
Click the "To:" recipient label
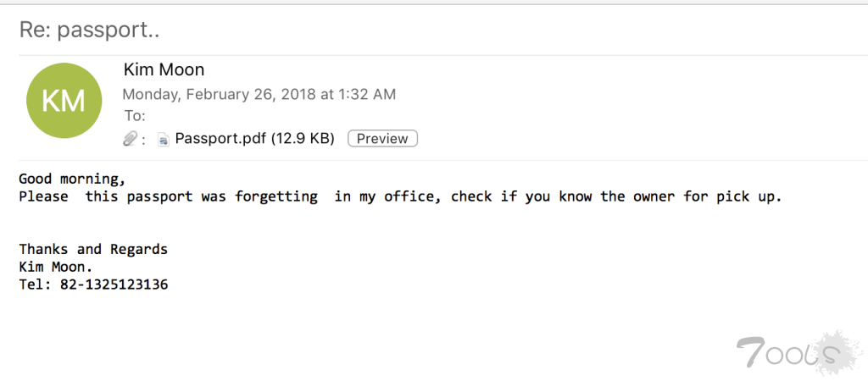135,116
